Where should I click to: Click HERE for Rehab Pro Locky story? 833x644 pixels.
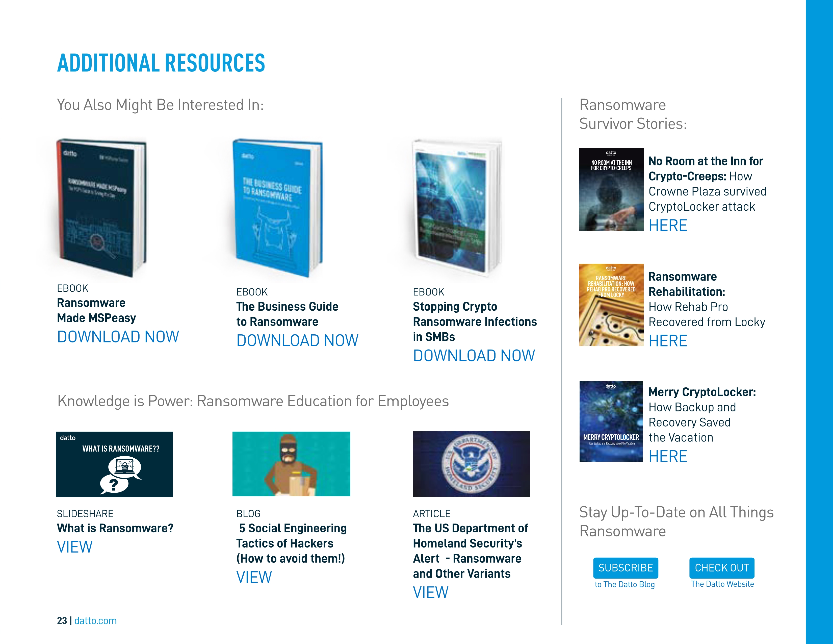(x=668, y=341)
